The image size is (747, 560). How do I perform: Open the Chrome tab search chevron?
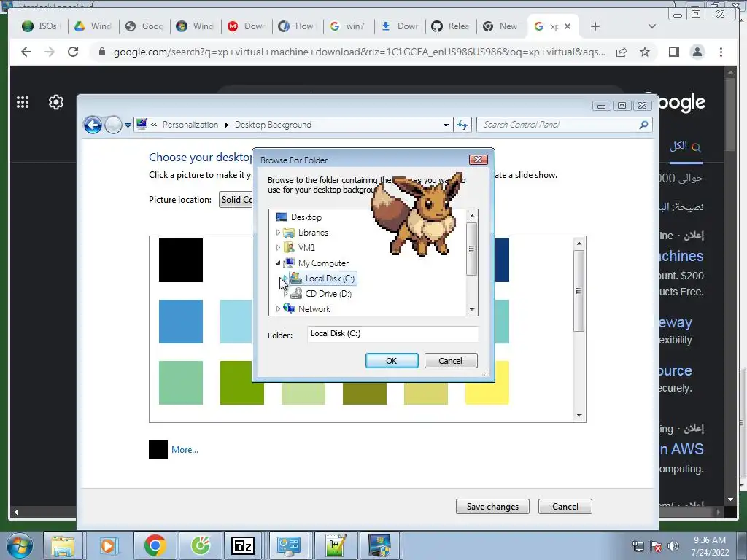point(651,27)
